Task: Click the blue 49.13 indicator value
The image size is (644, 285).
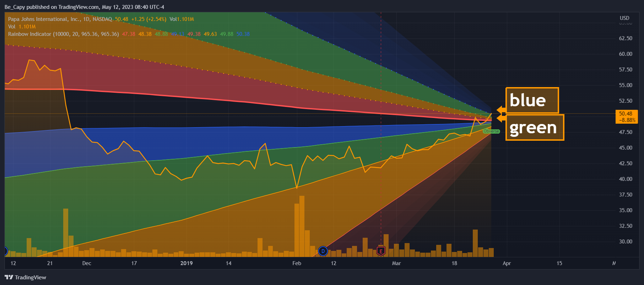Action: click(178, 34)
